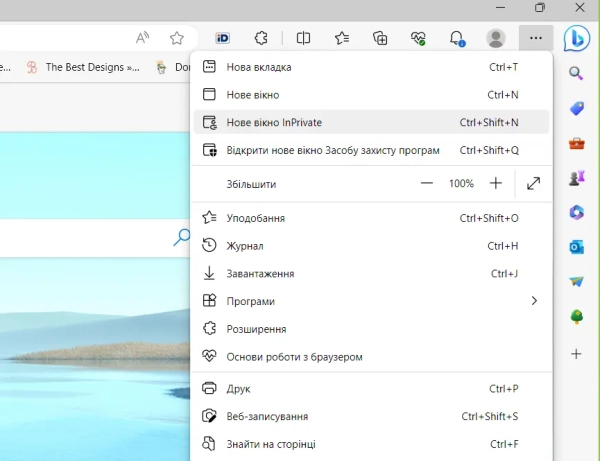Click the Browser essentials heart icon
The height and width of the screenshot is (461, 600).
[x=418, y=38]
